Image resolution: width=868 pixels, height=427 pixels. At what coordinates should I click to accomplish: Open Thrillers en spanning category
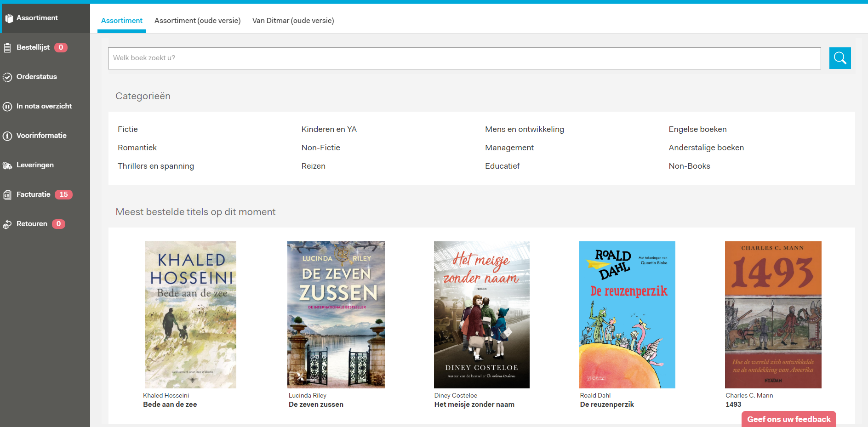156,166
